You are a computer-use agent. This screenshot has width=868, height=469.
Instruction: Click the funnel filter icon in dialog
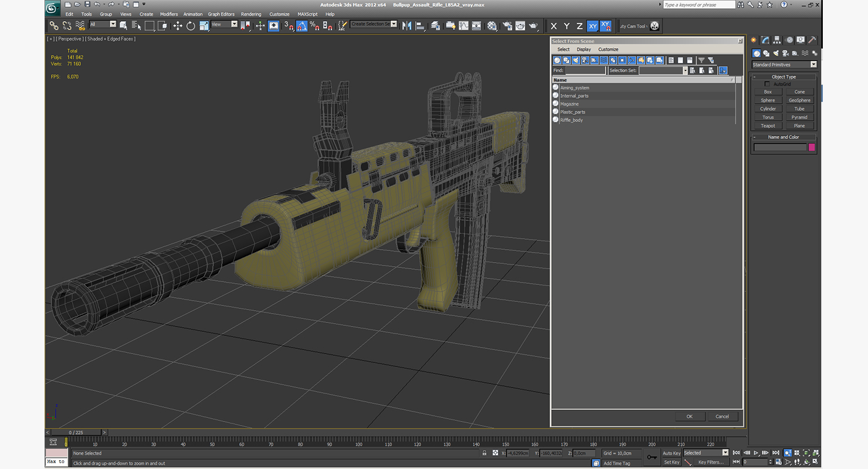701,60
